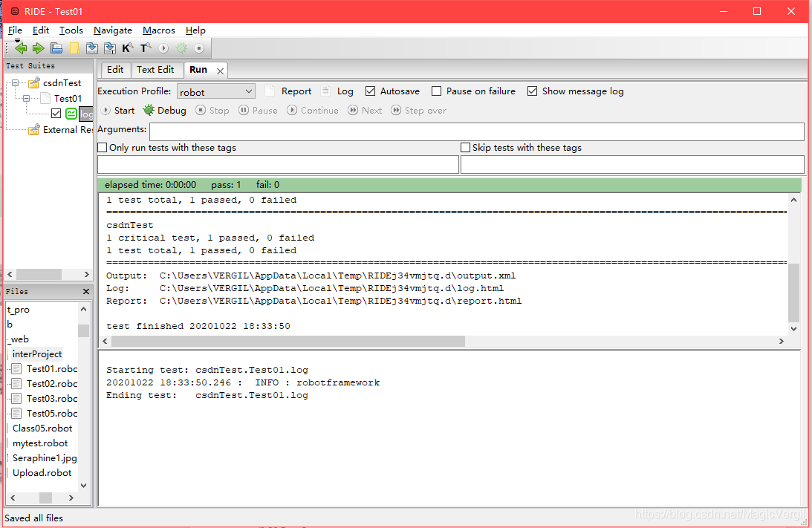The height and width of the screenshot is (528, 812).
Task: Click the Log document icon
Action: coord(325,91)
